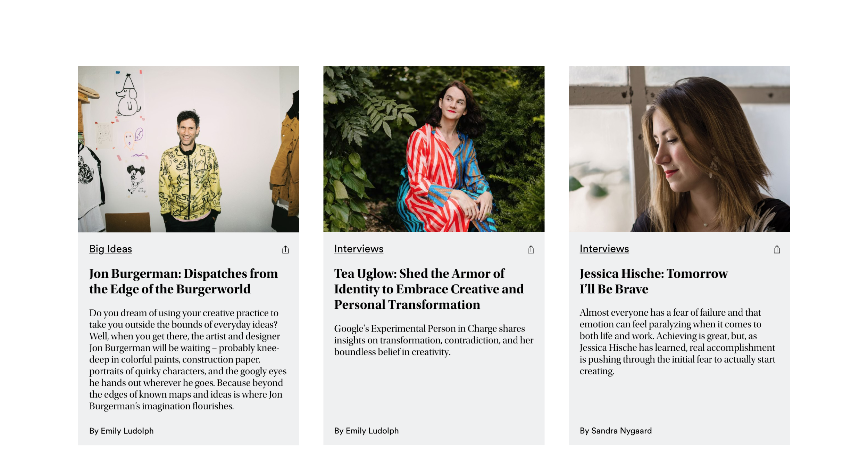The image size is (868, 458).
Task: Click the fear of failure summary paragraph
Action: click(677, 342)
